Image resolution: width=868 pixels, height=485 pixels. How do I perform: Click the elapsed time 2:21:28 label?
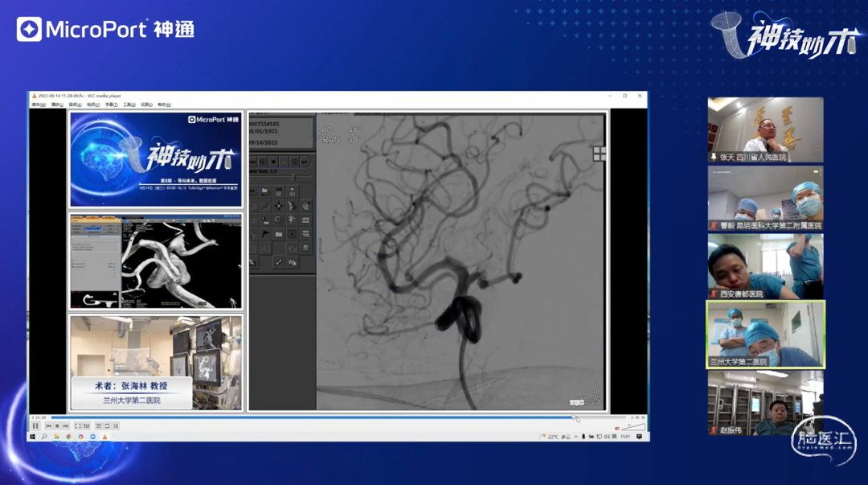(39, 417)
